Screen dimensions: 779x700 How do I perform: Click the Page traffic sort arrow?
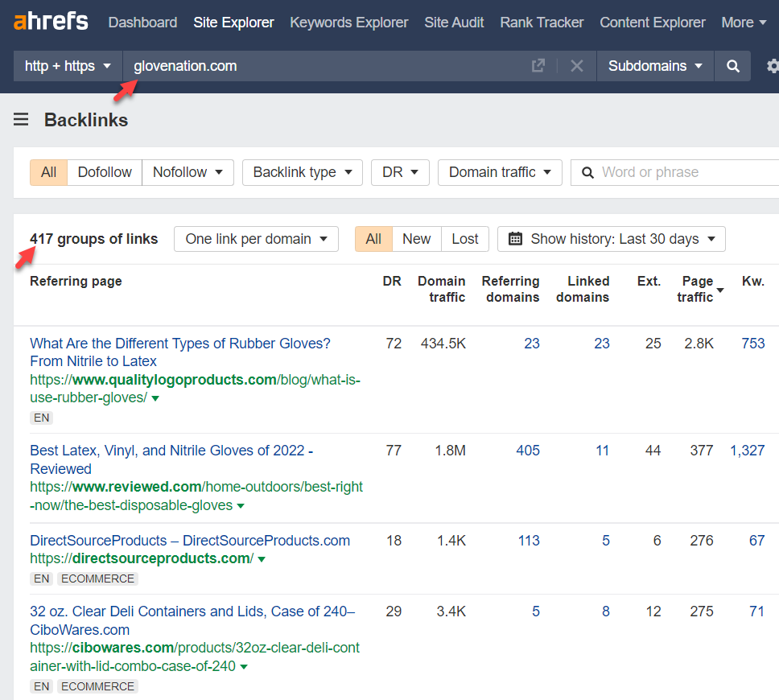click(x=720, y=290)
